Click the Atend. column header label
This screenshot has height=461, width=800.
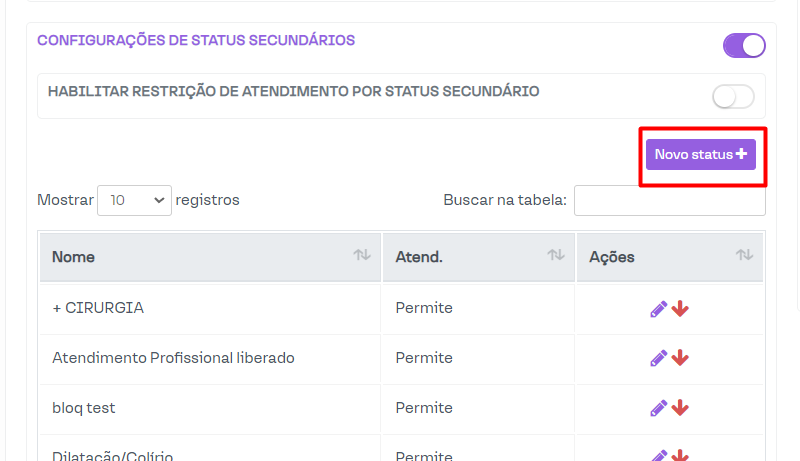[419, 257]
